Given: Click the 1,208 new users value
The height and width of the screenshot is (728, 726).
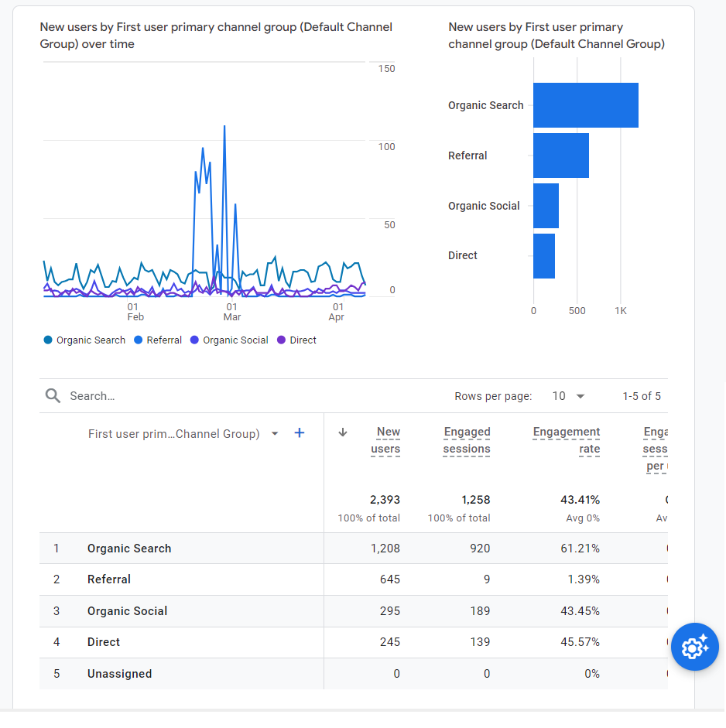Looking at the screenshot, I should (x=385, y=549).
